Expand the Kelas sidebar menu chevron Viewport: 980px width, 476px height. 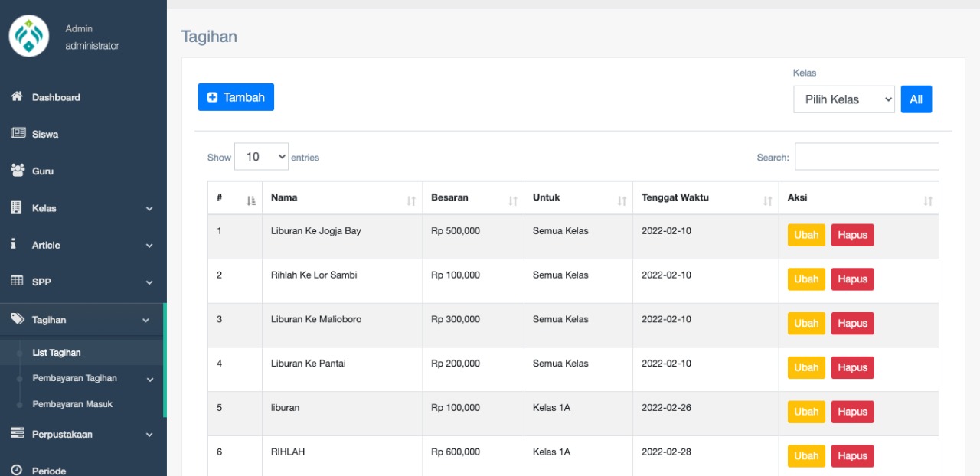pyautogui.click(x=149, y=208)
